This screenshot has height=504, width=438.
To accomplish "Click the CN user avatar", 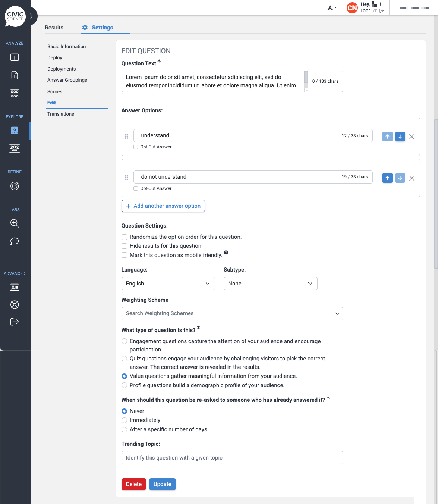I will (x=352, y=8).
